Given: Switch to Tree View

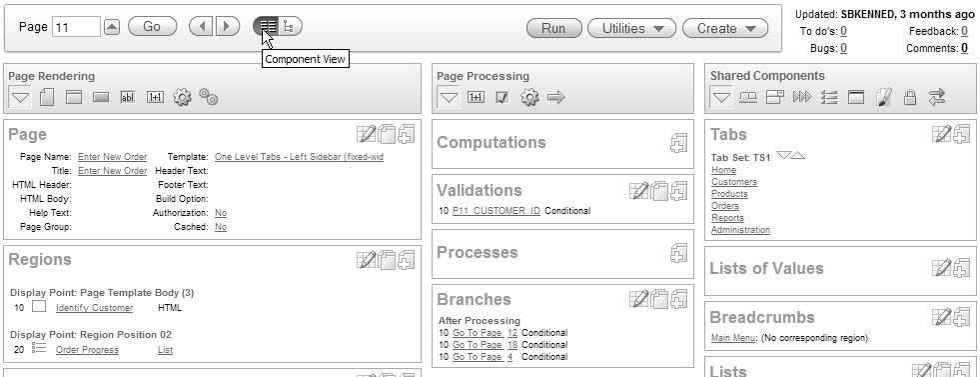Looking at the screenshot, I should 290,26.
